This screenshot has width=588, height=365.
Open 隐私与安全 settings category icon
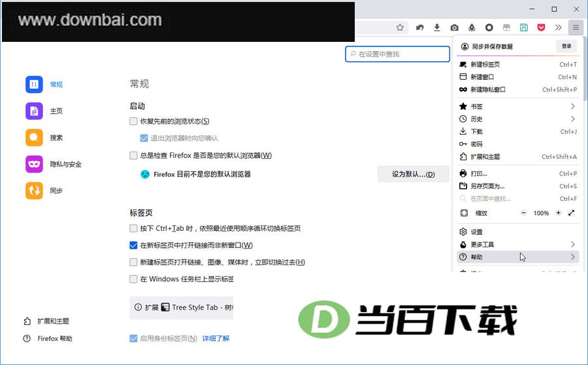coord(34,164)
